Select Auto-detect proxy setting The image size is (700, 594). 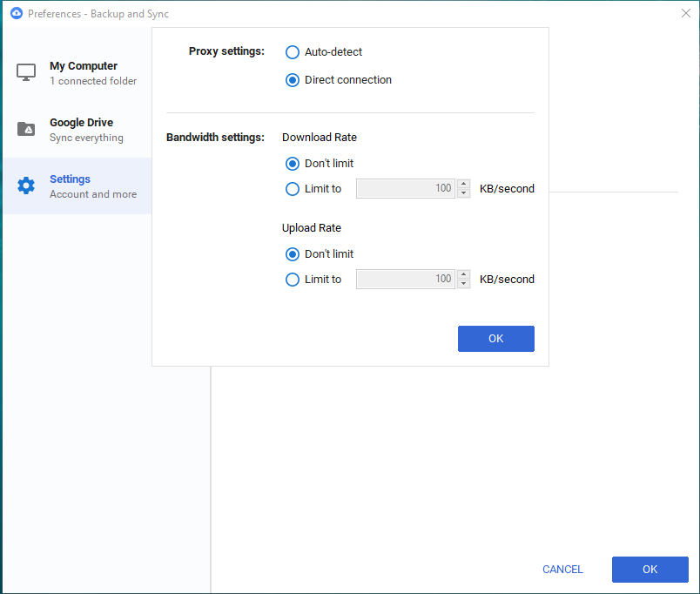(x=293, y=52)
